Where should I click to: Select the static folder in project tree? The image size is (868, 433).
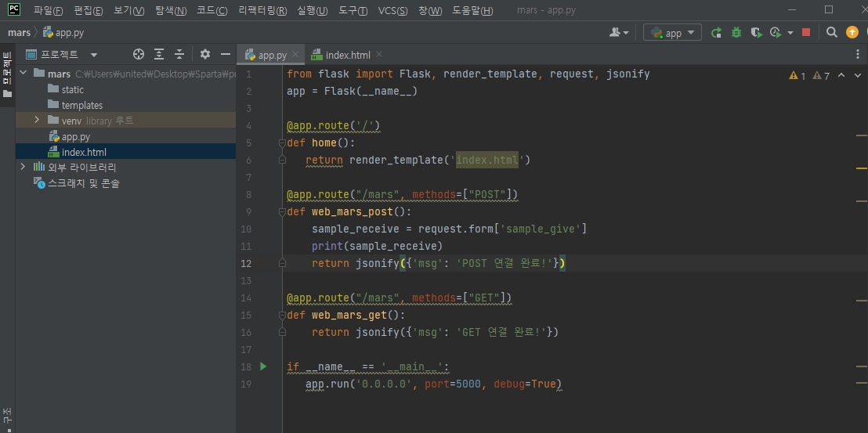pyautogui.click(x=72, y=89)
